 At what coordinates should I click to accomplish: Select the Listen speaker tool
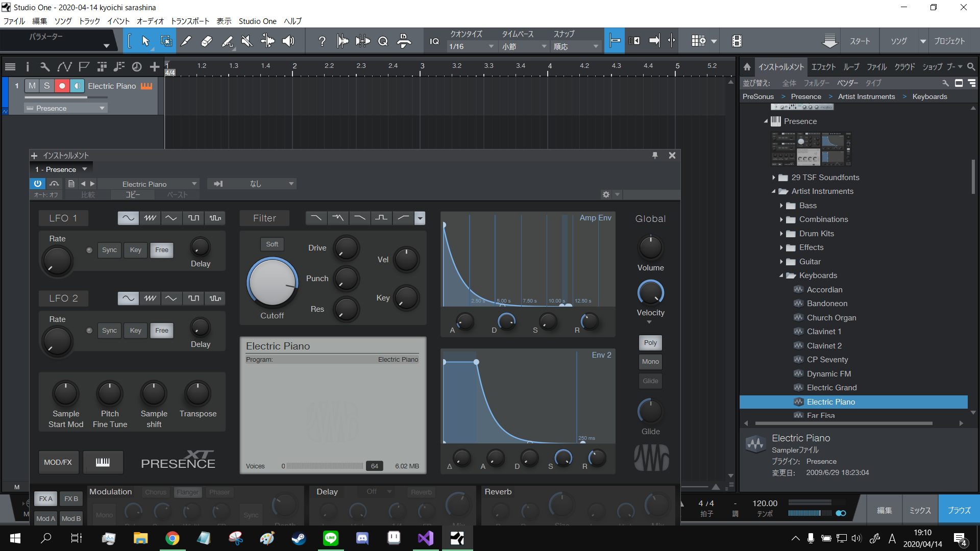pos(288,41)
